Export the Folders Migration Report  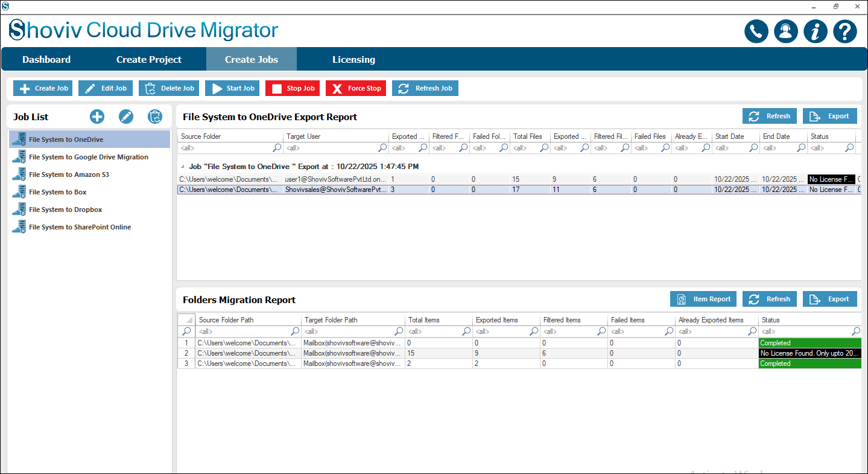click(x=830, y=299)
